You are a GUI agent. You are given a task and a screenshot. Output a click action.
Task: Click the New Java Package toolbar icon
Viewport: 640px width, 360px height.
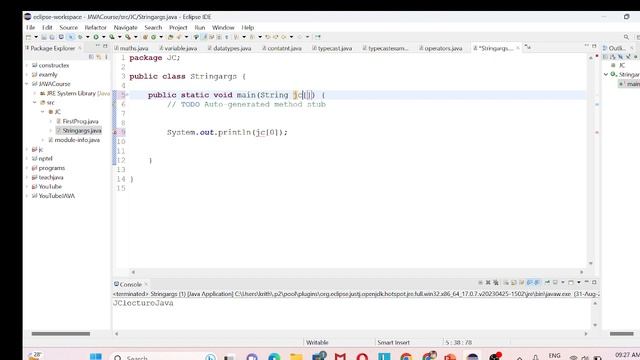145,37
